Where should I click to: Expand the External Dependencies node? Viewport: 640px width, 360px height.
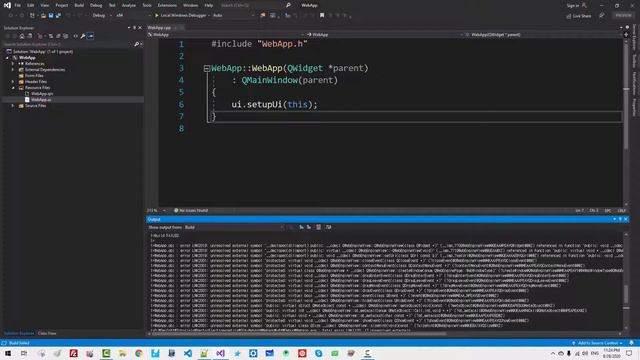coord(13,70)
